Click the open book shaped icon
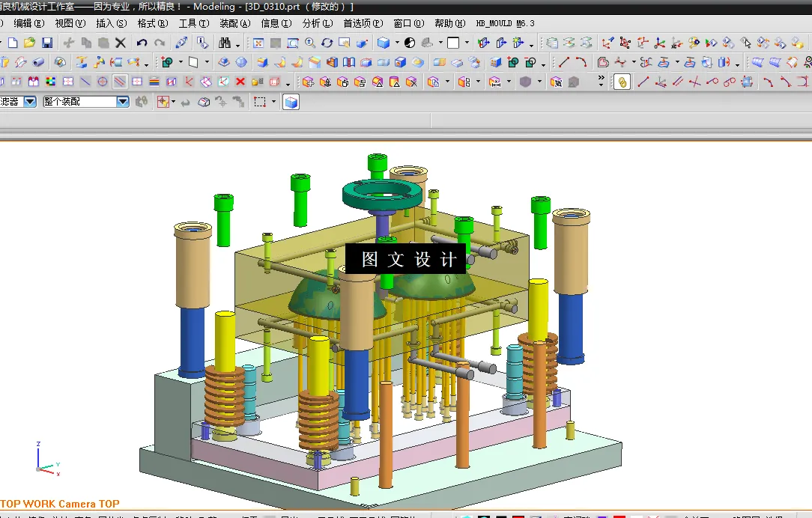Screen dimensions: 812x518 [349, 63]
